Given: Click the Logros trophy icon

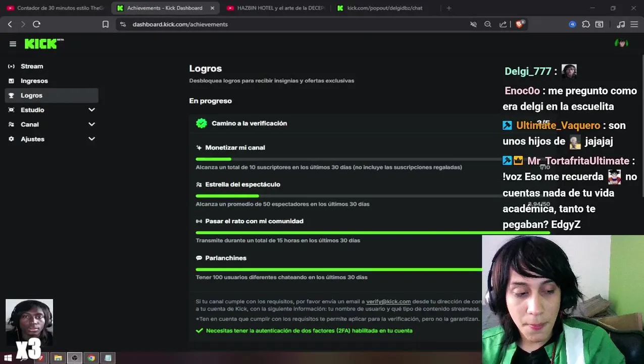Looking at the screenshot, I should 11,96.
